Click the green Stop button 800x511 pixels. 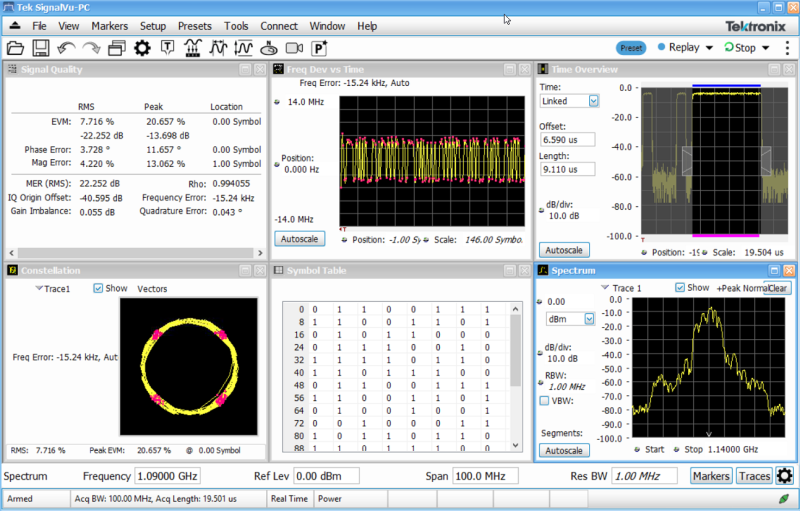coord(740,47)
